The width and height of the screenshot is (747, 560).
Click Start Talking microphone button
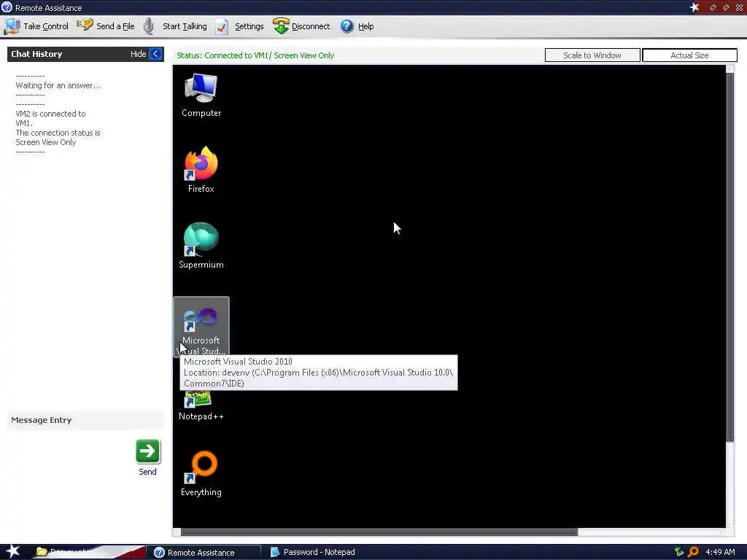coord(175,26)
